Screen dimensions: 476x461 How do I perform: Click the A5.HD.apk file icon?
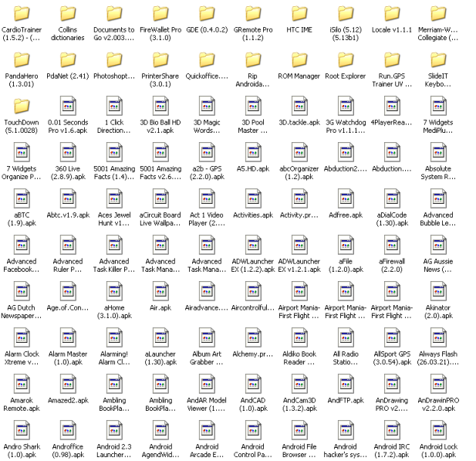(253, 152)
